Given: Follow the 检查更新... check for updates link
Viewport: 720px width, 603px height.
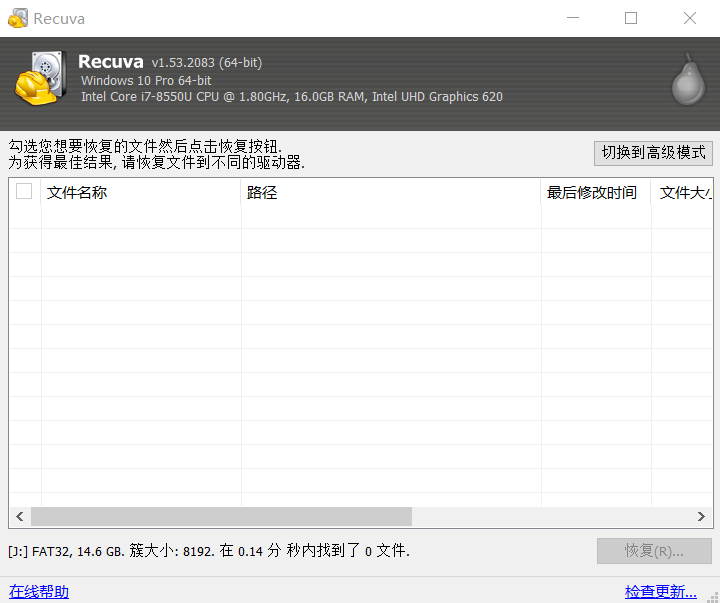Looking at the screenshot, I should pyautogui.click(x=660, y=591).
